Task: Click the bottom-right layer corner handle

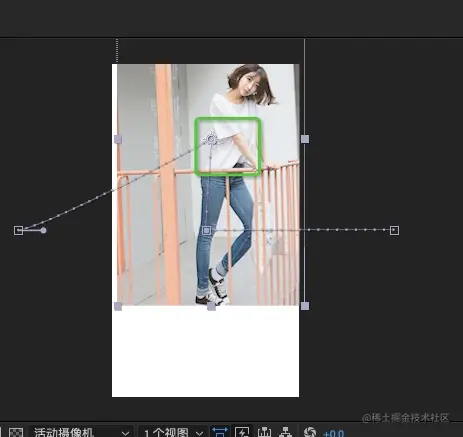Action: pos(305,306)
